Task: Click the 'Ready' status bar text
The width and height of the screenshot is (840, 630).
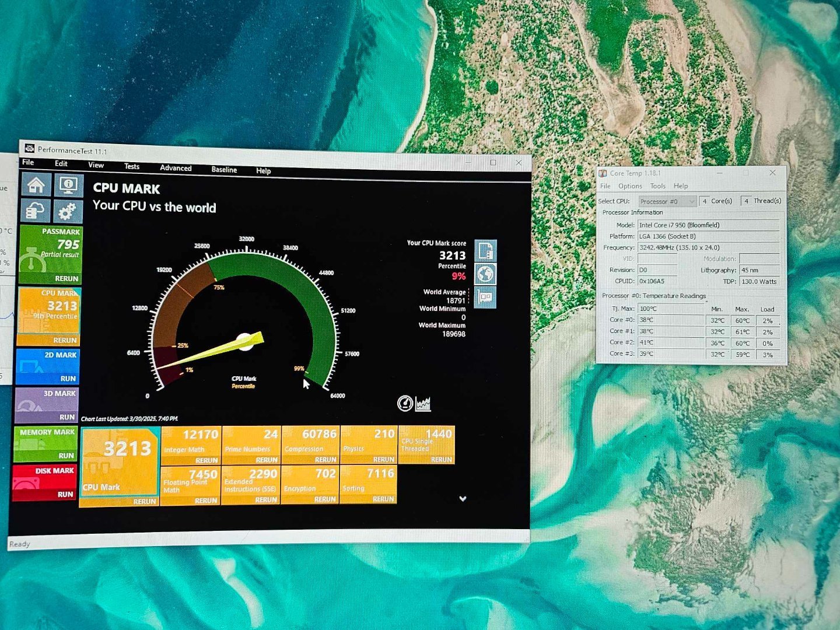Action: pyautogui.click(x=19, y=544)
